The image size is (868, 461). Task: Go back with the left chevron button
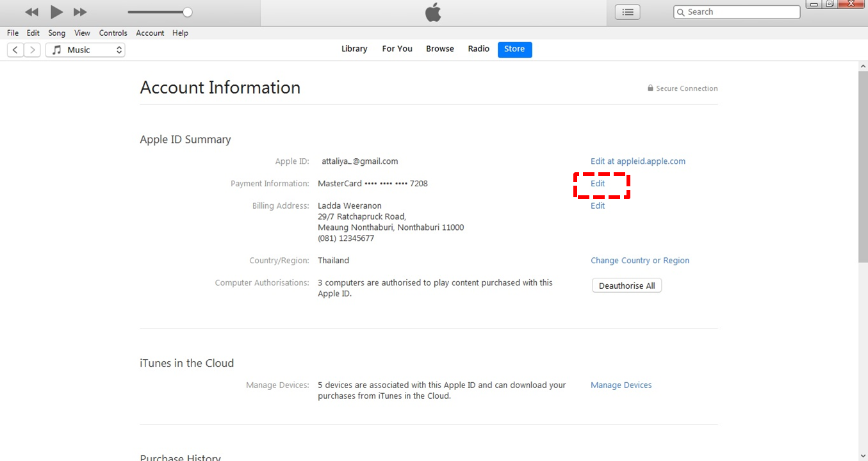(15, 50)
